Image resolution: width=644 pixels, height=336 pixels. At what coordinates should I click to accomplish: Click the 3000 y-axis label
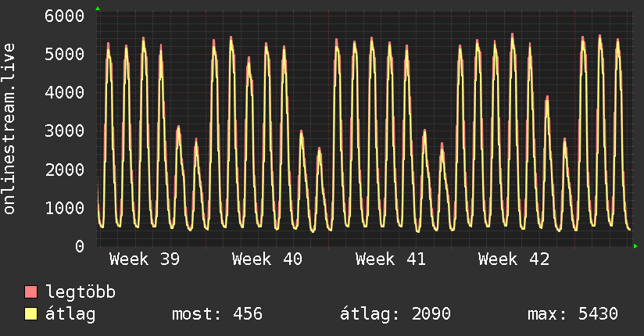pos(65,130)
